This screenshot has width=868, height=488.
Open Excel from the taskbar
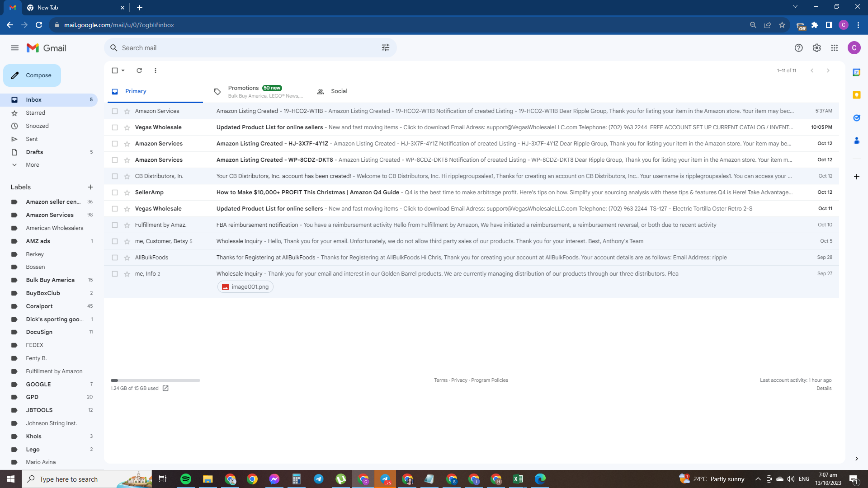click(x=518, y=479)
